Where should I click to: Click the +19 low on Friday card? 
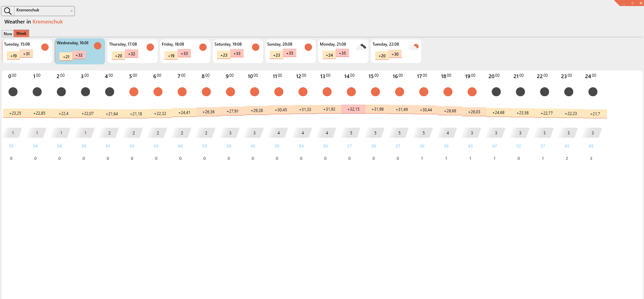[171, 56]
